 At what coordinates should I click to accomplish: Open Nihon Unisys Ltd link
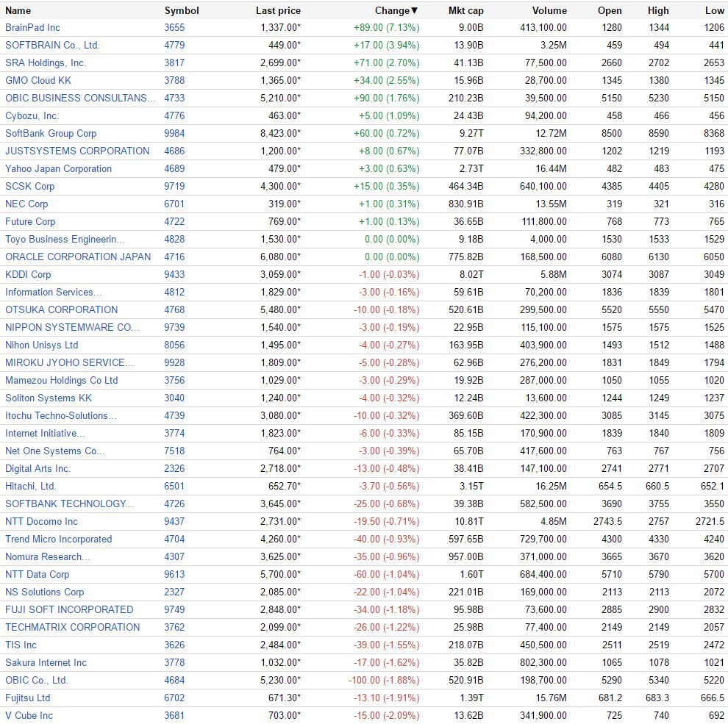[41, 345]
